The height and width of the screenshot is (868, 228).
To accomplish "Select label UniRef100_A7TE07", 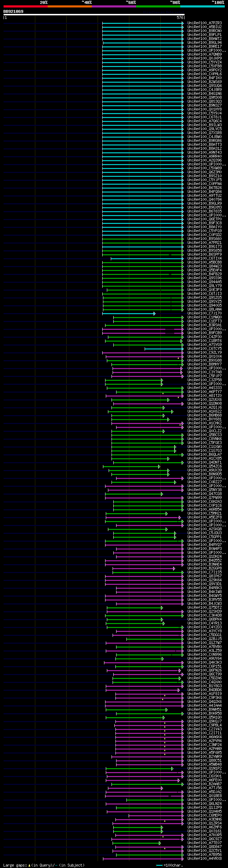I will point(204,843).
